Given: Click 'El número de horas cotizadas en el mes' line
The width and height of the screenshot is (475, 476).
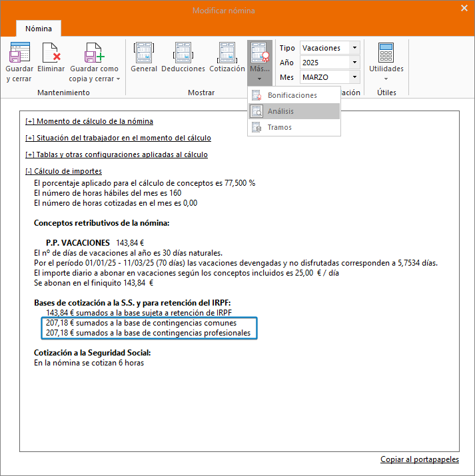Looking at the screenshot, I should [116, 203].
